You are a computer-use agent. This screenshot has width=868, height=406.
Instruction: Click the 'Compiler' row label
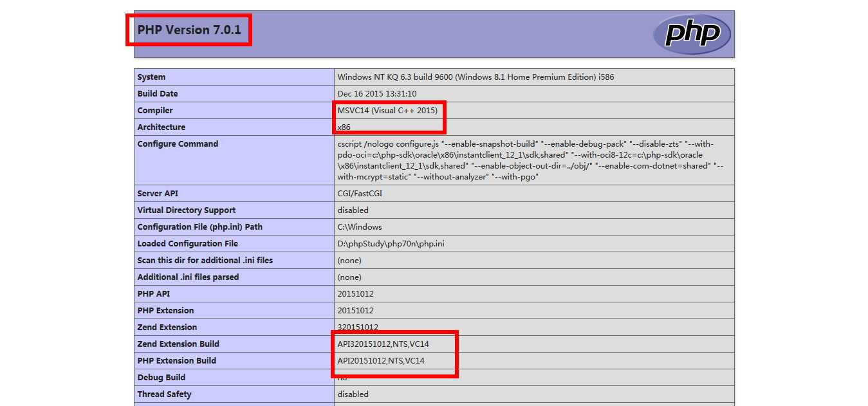coord(155,111)
